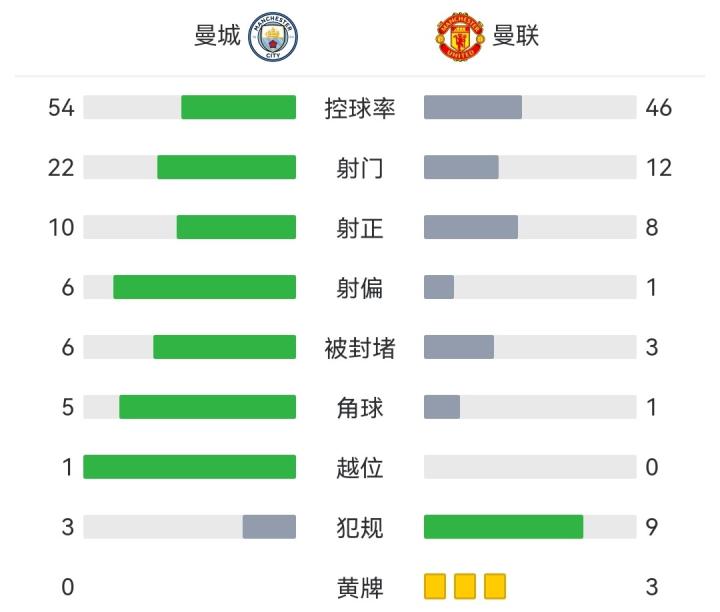This screenshot has height=612, width=720.
Task: Click the 射正 shots on target label
Action: pyautogui.click(x=360, y=228)
